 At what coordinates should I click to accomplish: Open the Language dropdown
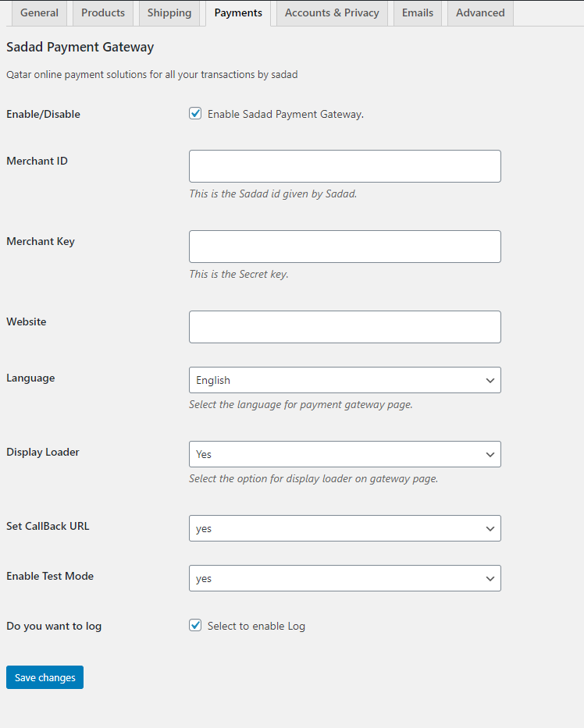point(344,380)
